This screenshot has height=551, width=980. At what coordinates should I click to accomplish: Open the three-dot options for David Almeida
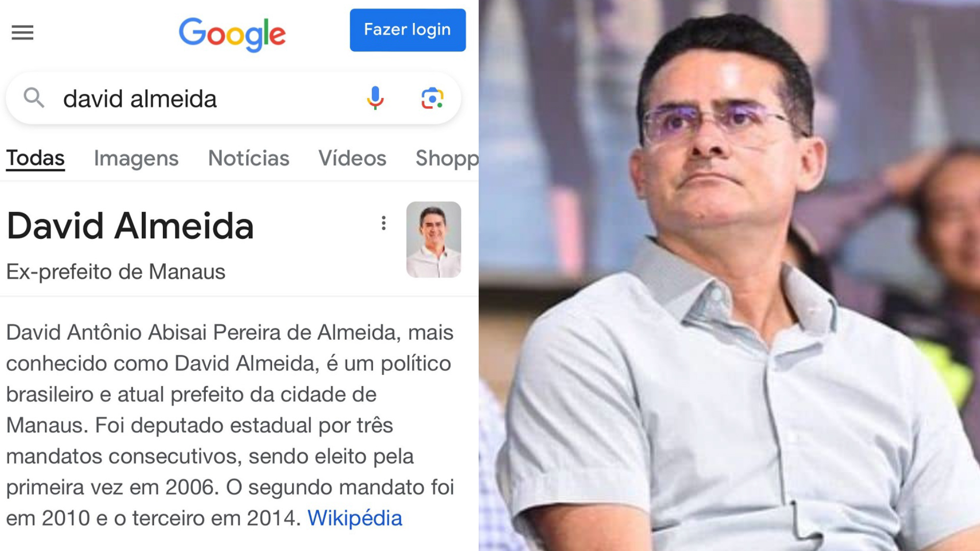pos(383,223)
